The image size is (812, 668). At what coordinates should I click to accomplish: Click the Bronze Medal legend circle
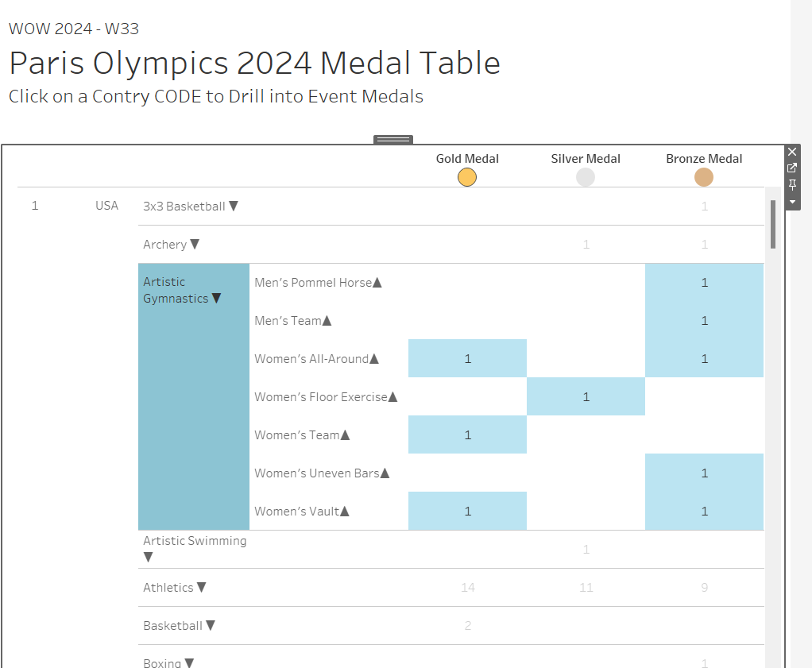pyautogui.click(x=703, y=176)
